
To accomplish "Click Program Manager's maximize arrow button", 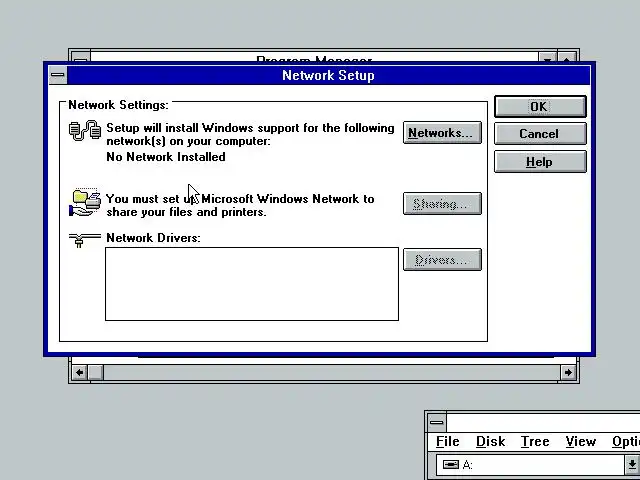I will [x=567, y=58].
